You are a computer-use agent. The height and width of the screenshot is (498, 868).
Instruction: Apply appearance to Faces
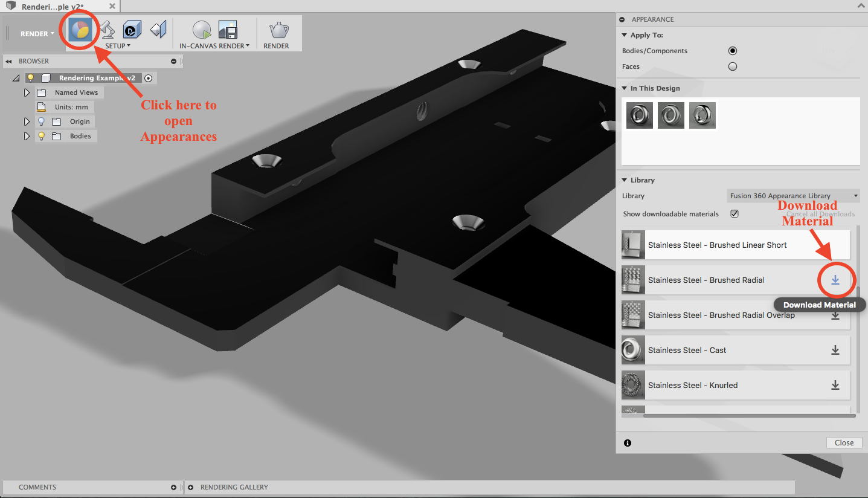coord(732,66)
